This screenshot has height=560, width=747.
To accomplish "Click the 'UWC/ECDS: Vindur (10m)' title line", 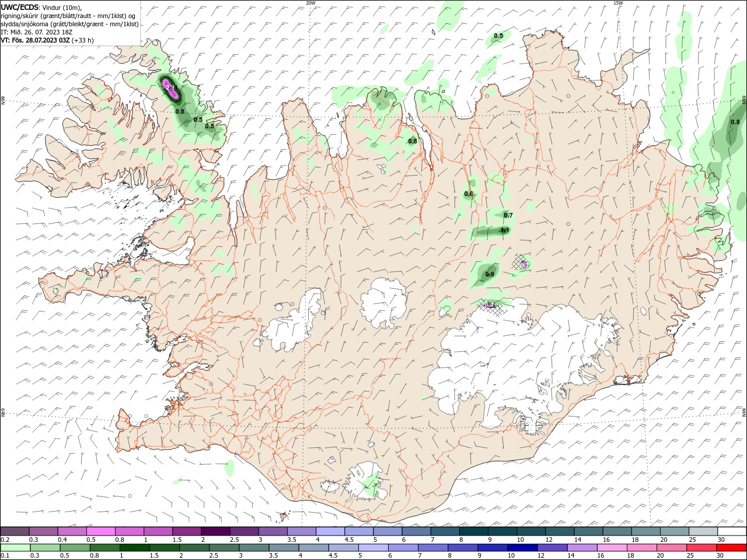I will (41, 6).
